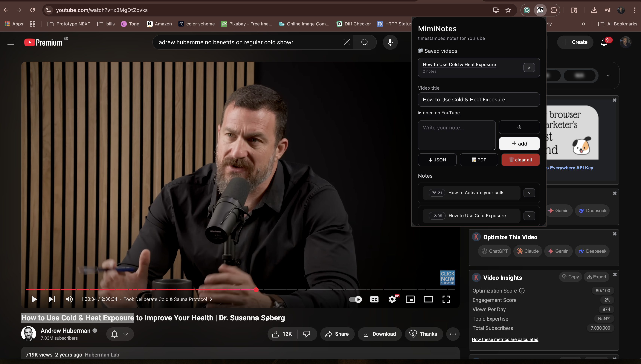Toggle closed captions CC
641x364 pixels.
(x=374, y=299)
